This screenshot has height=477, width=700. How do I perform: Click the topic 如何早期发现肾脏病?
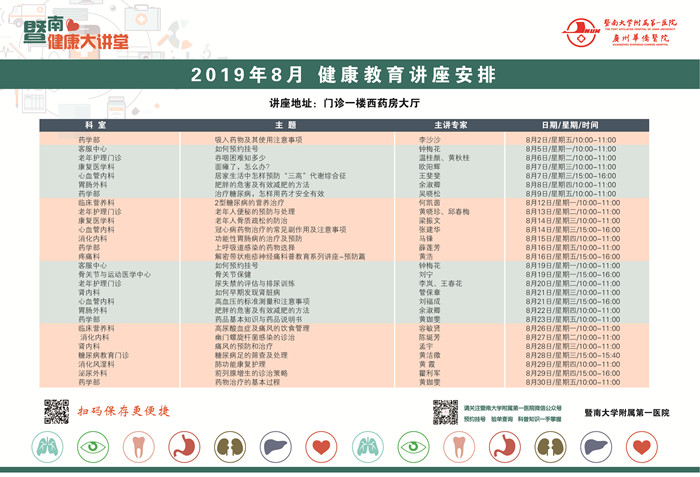(247, 293)
